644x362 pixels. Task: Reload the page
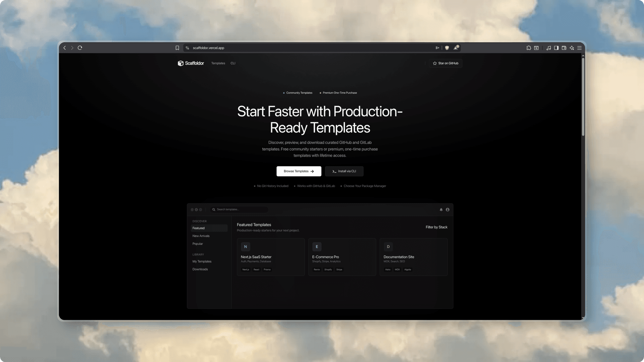(x=80, y=48)
